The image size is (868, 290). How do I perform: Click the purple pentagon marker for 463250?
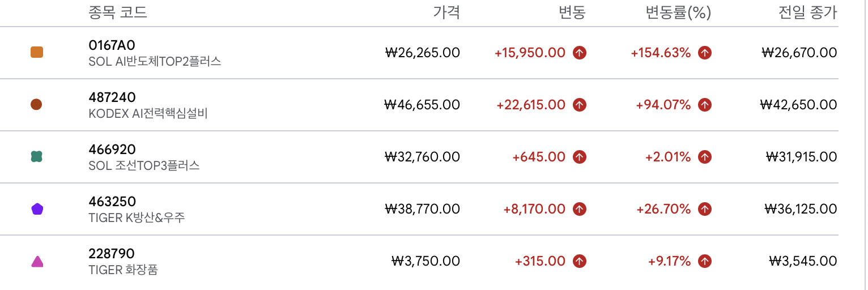(x=37, y=209)
